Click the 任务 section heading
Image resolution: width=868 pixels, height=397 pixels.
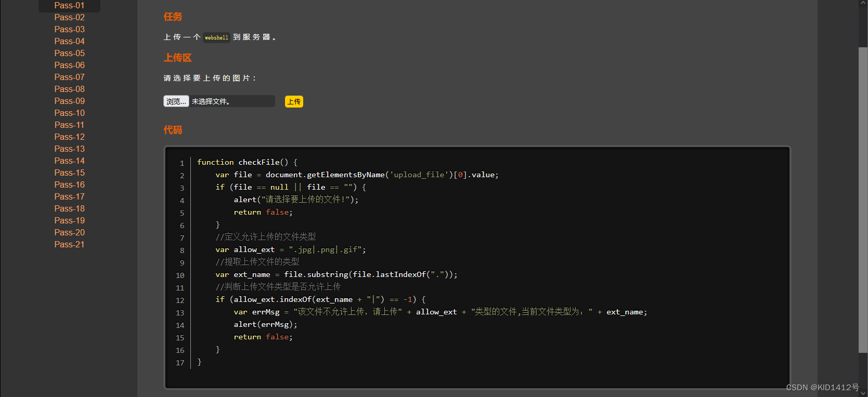[173, 17]
